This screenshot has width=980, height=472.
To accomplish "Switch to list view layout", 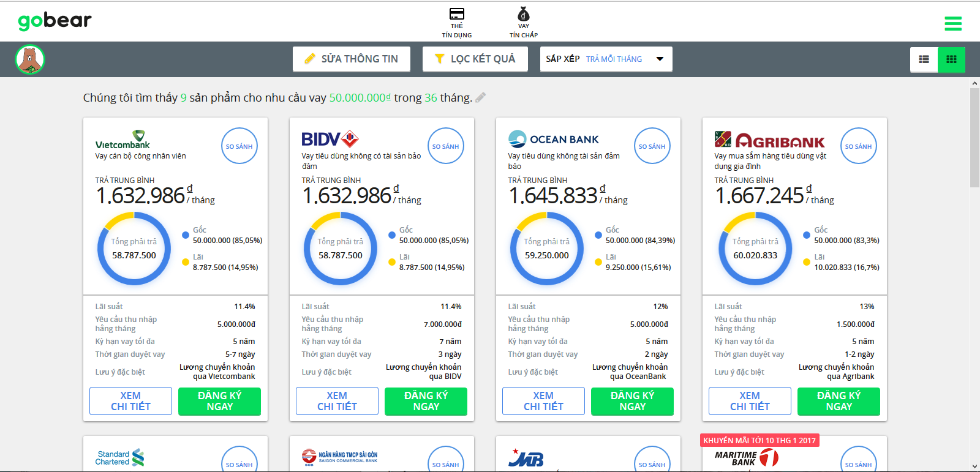I will (x=924, y=59).
